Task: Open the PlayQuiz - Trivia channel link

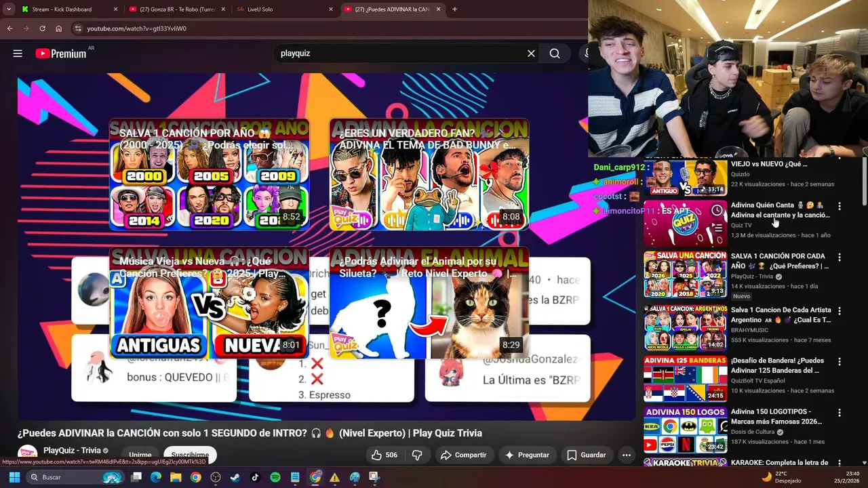Action: point(71,451)
